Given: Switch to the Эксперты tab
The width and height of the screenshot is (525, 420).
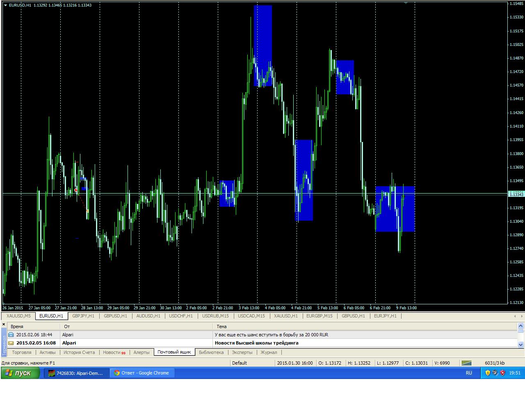Looking at the screenshot, I should 242,352.
